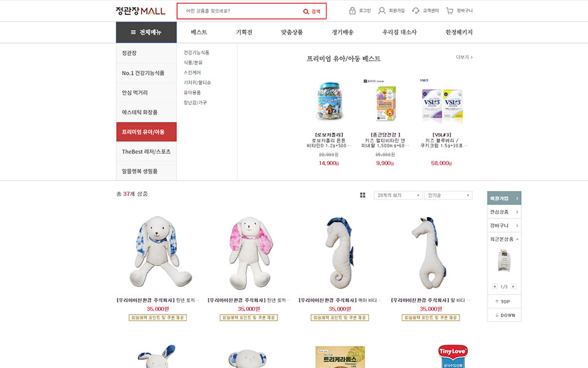
Task: Open the 20개씩 보기 dropdown
Action: click(398, 195)
